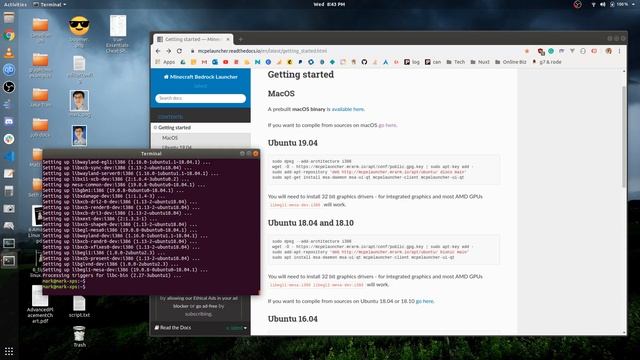Screen dimensions: 640x360
Task: Open the Nuxt bookmarks folder
Action: [480, 62]
